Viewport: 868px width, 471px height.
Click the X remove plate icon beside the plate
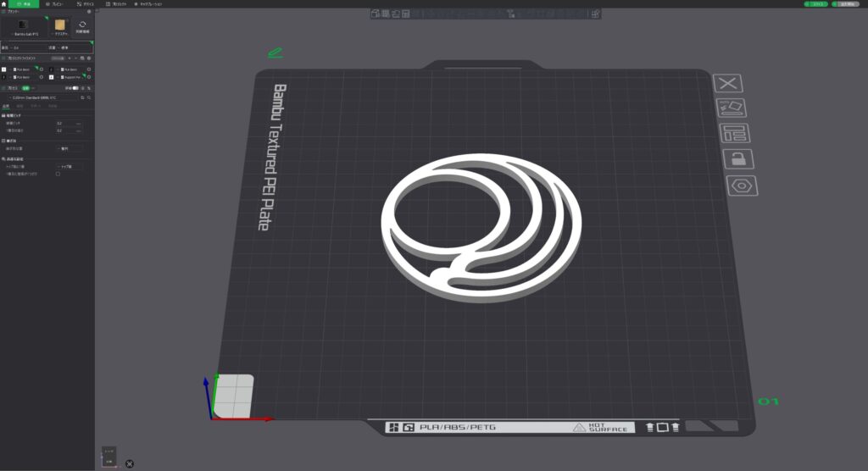[x=728, y=83]
